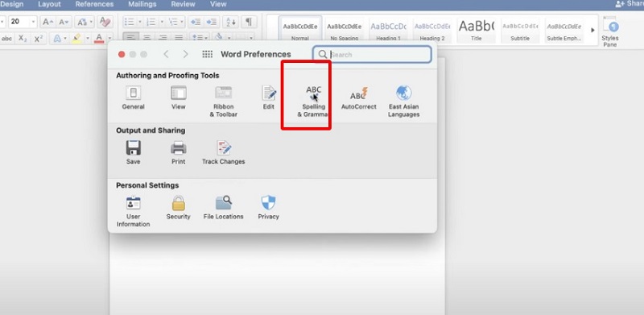644x315 pixels.
Task: Align text left
Action: pyautogui.click(x=130, y=37)
